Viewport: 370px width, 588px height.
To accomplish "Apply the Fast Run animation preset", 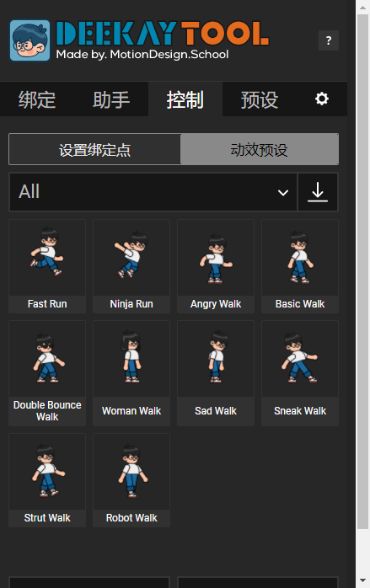I will (x=47, y=266).
